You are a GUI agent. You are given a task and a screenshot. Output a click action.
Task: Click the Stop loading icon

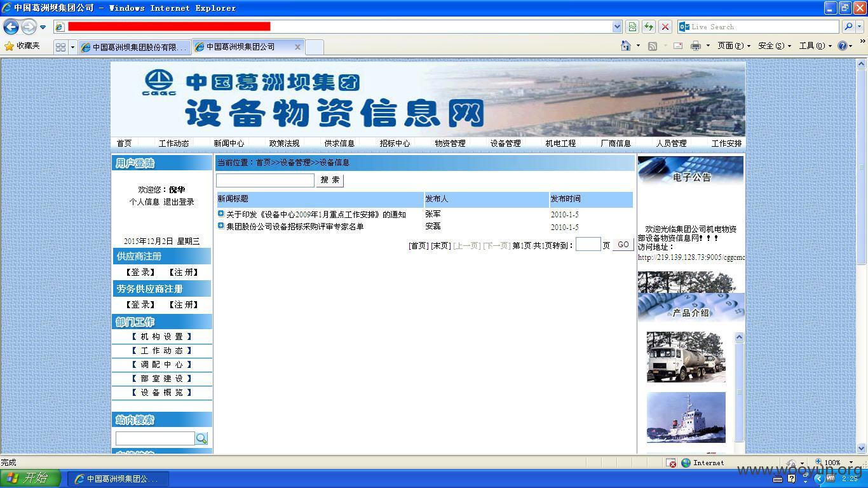665,27
